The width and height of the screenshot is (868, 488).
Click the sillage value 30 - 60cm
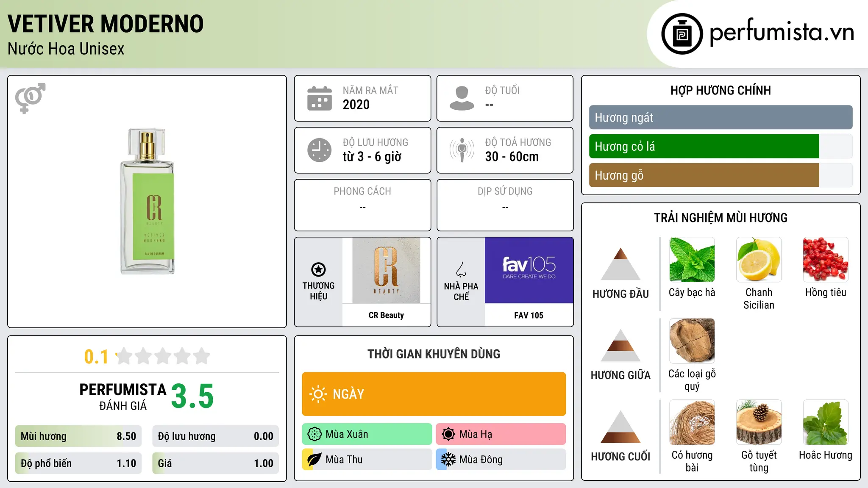point(512,157)
